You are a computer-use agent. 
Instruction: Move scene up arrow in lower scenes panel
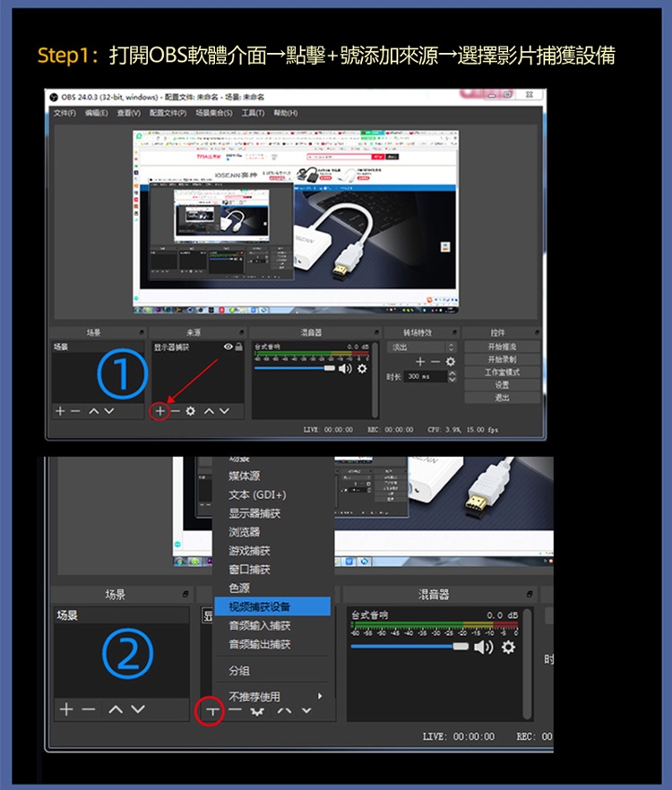pos(116,709)
